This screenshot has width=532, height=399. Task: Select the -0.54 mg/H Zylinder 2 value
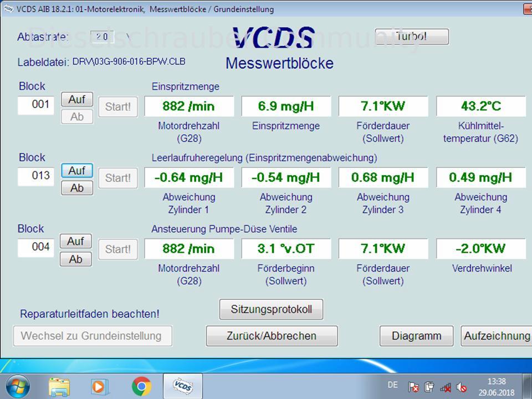(x=286, y=177)
